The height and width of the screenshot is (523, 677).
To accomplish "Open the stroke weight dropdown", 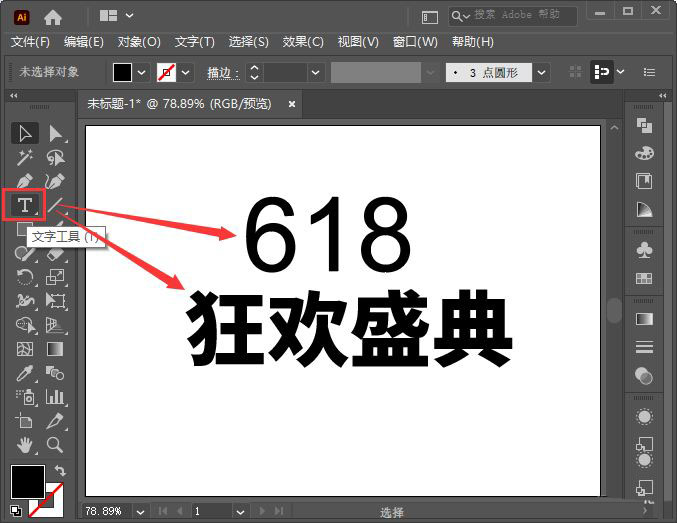I will click(x=316, y=73).
